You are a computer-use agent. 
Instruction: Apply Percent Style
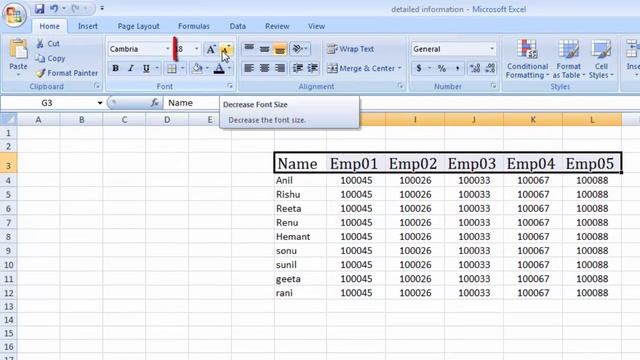pyautogui.click(x=442, y=68)
